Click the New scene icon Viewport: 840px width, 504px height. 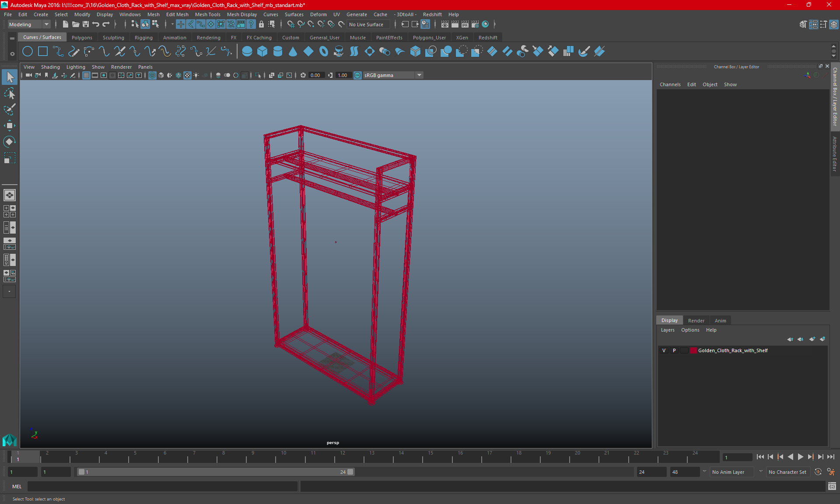click(66, 24)
